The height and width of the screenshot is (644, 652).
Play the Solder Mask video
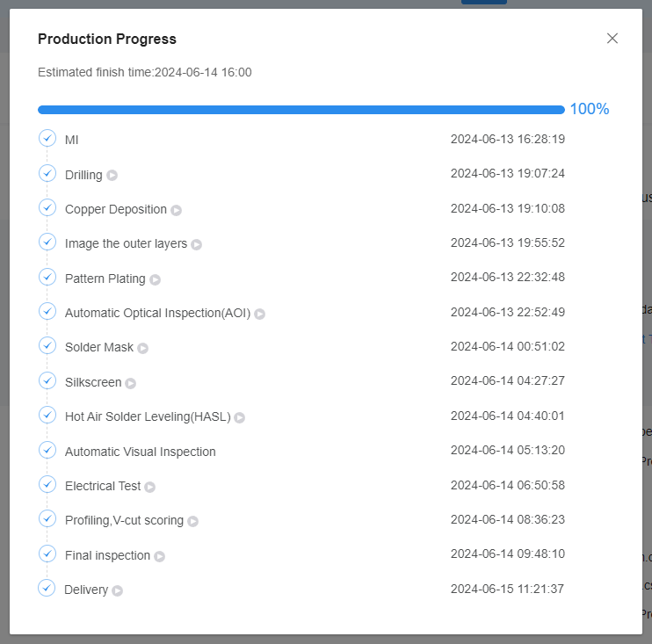pyautogui.click(x=143, y=348)
